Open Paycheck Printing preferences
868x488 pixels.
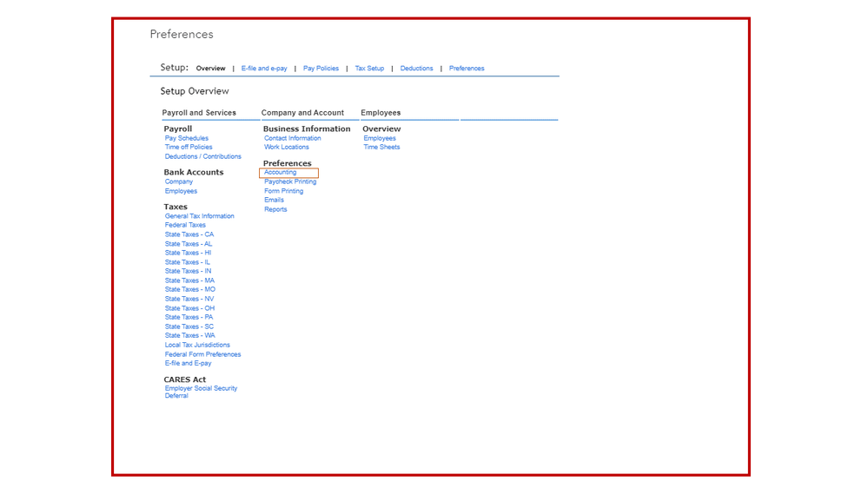(290, 181)
